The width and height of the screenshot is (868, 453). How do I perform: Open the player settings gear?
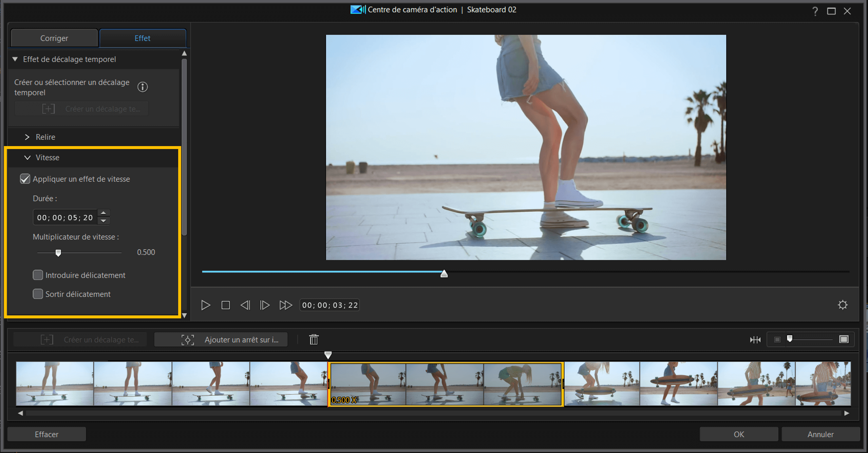click(x=843, y=305)
